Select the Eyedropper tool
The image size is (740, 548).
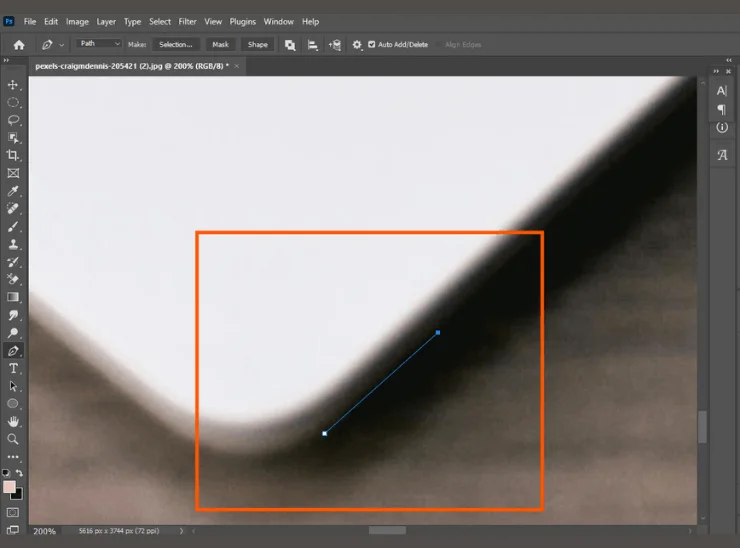pos(13,191)
